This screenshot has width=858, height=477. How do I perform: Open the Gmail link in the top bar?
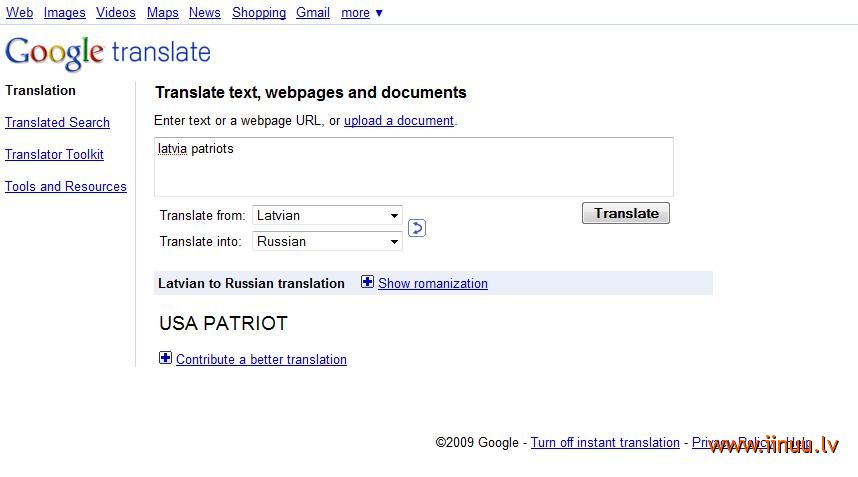pos(313,13)
